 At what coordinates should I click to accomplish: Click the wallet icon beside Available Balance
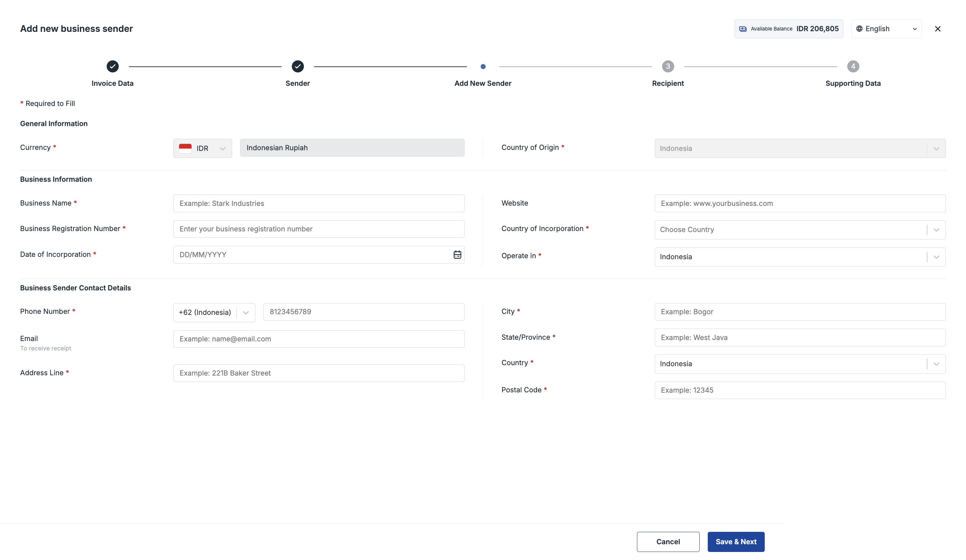(x=743, y=29)
